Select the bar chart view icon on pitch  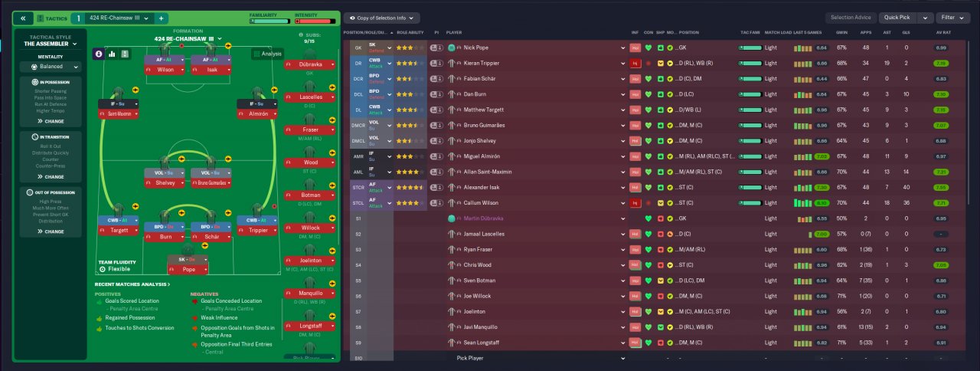(x=113, y=54)
